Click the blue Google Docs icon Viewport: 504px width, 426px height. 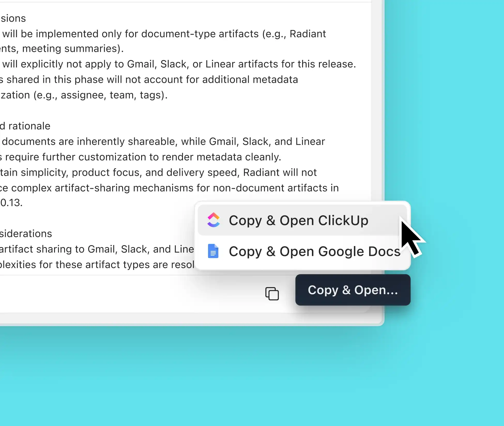[213, 251]
